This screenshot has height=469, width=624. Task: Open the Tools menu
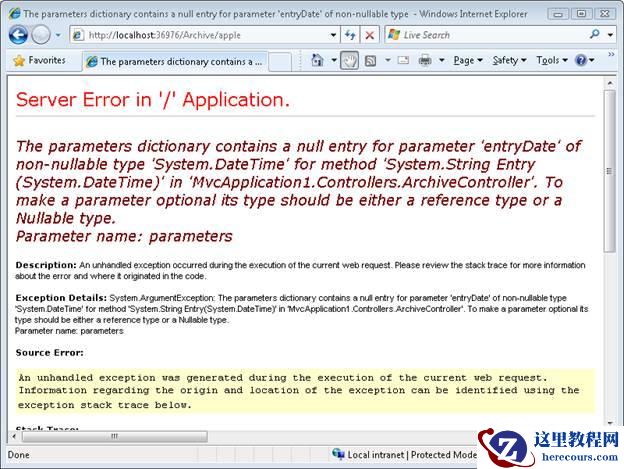(552, 60)
